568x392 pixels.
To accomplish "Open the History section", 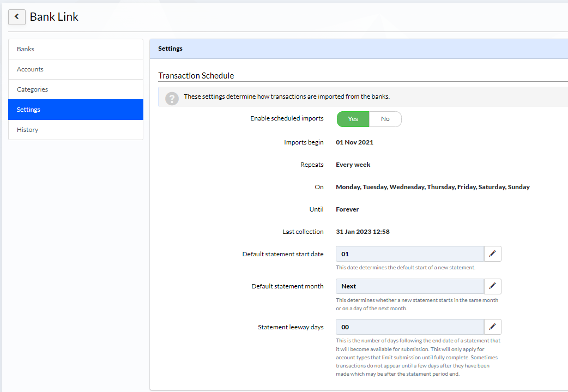I will coord(76,130).
